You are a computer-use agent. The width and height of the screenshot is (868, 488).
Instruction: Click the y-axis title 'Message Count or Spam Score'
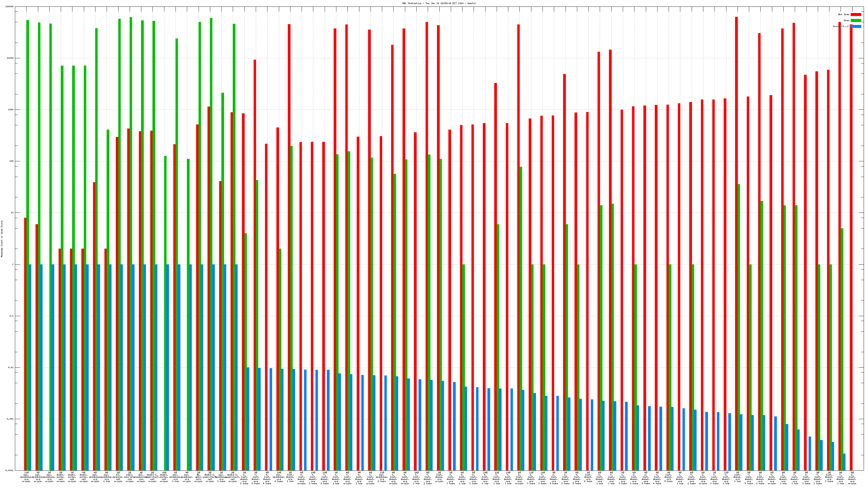(2, 239)
